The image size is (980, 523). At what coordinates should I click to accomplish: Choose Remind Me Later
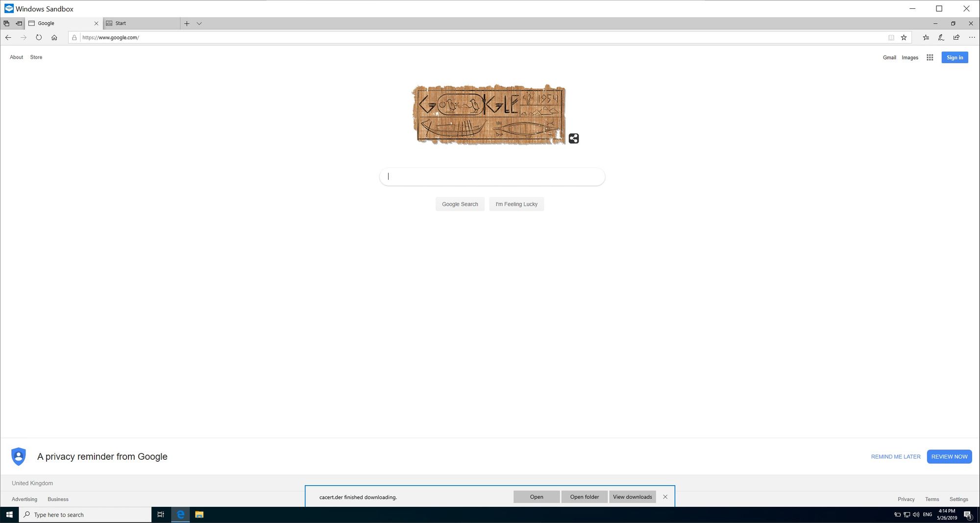pyautogui.click(x=896, y=456)
